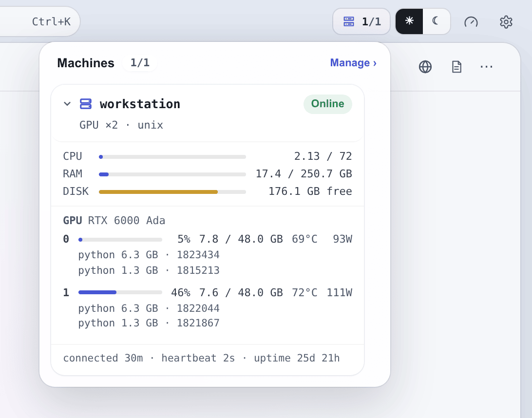Click the RAM usage bar

click(172, 174)
